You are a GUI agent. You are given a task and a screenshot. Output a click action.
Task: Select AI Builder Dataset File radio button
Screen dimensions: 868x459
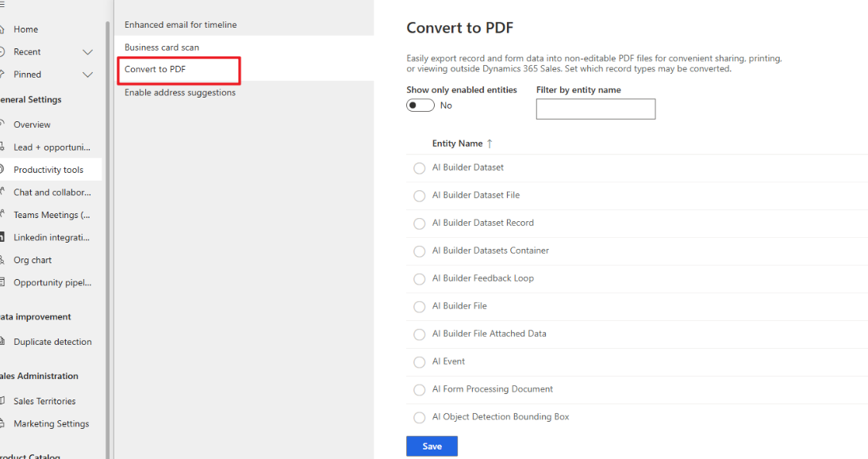tap(420, 196)
